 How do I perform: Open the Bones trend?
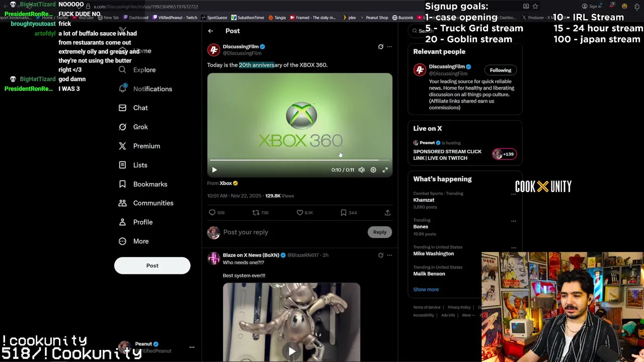point(421,227)
